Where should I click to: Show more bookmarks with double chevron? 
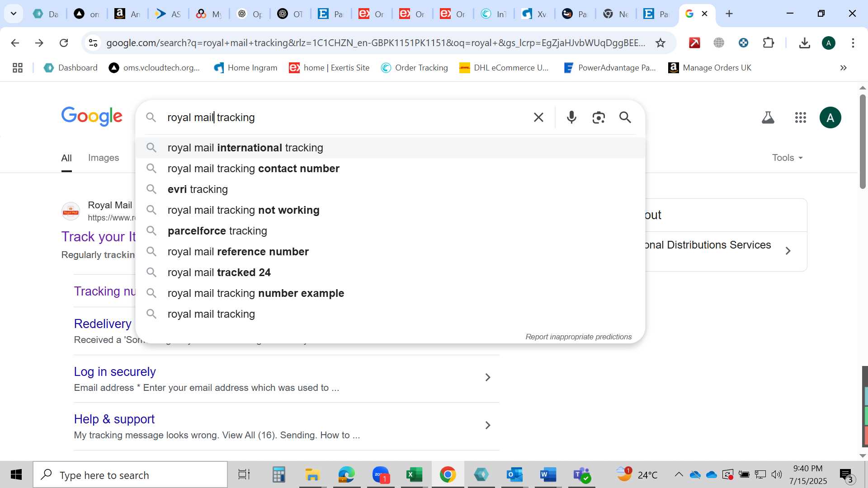click(844, 68)
